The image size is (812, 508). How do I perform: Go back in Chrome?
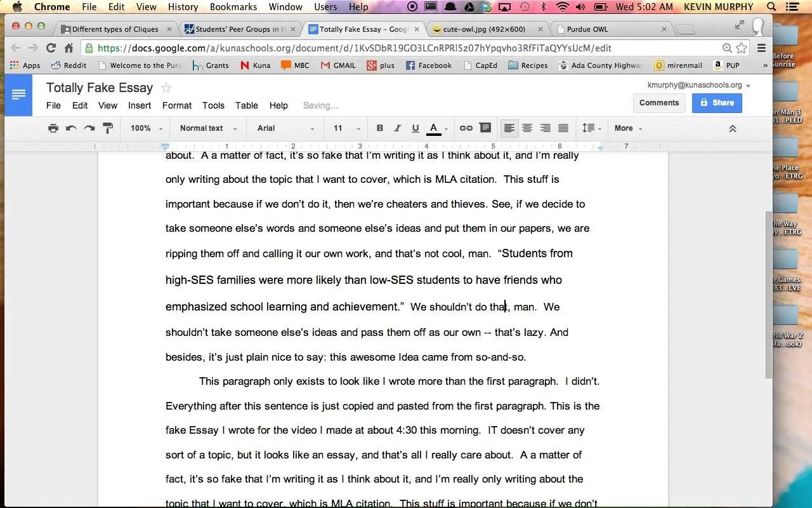[x=16, y=48]
